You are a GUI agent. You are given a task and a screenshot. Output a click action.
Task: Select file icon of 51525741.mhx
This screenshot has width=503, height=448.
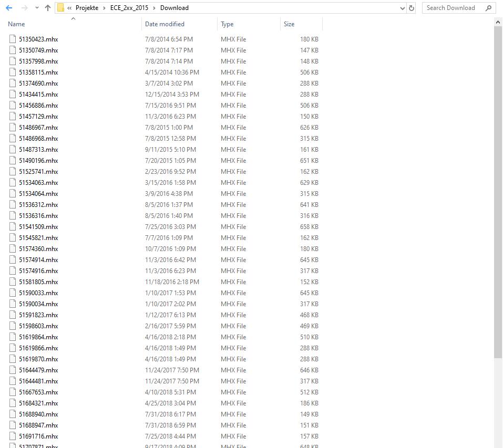pos(13,171)
